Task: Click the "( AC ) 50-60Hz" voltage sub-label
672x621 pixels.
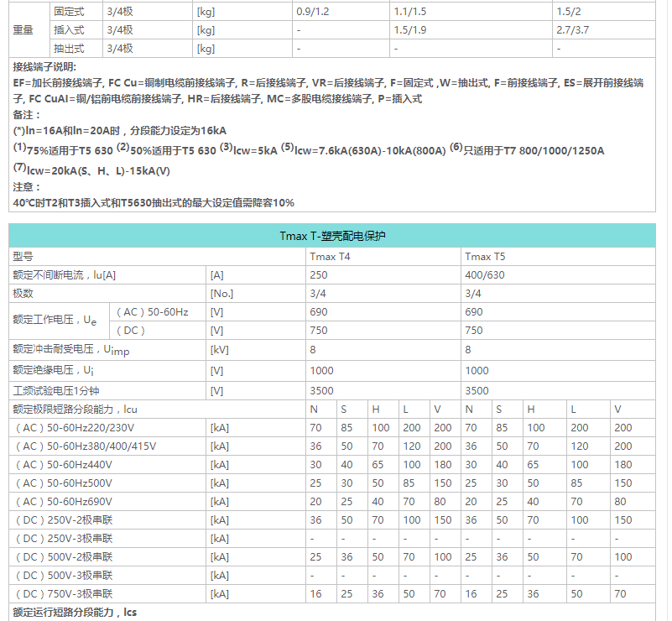Action: [153, 312]
